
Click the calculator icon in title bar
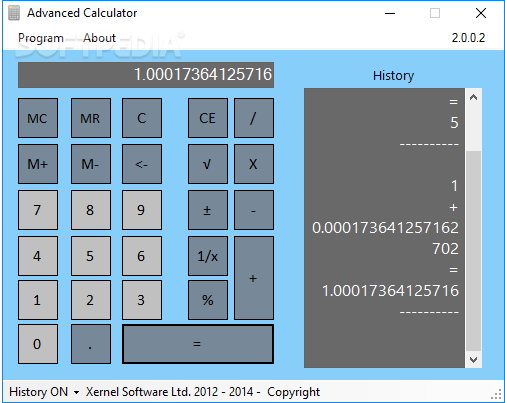14,13
